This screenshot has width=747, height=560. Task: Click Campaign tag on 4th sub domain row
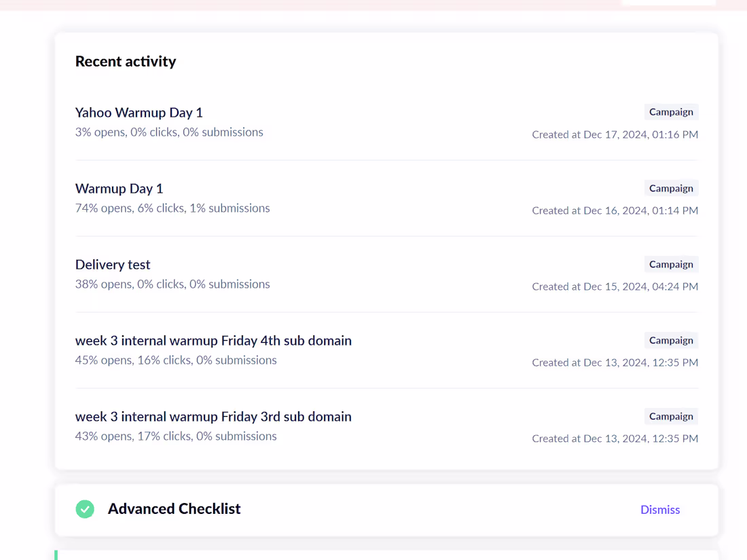click(x=671, y=340)
